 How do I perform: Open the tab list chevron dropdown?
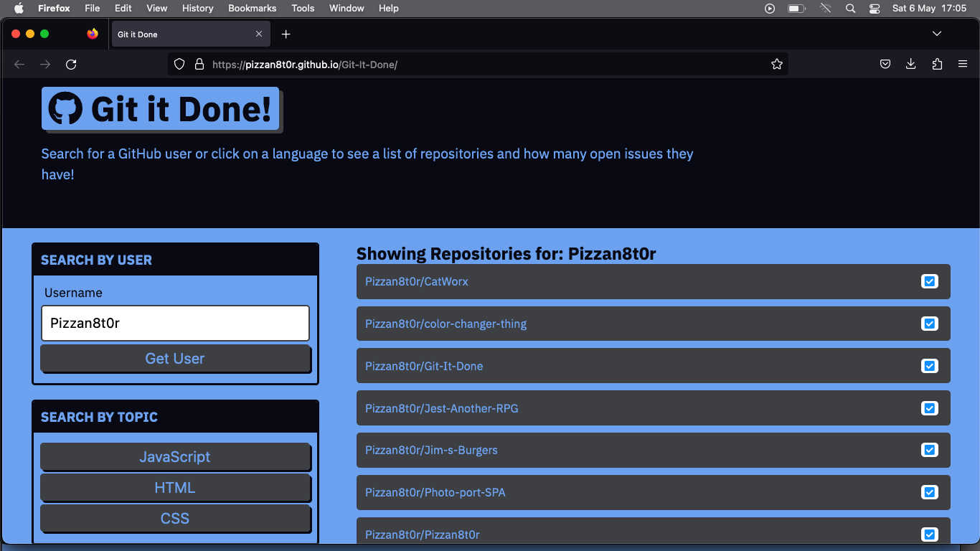tap(936, 33)
